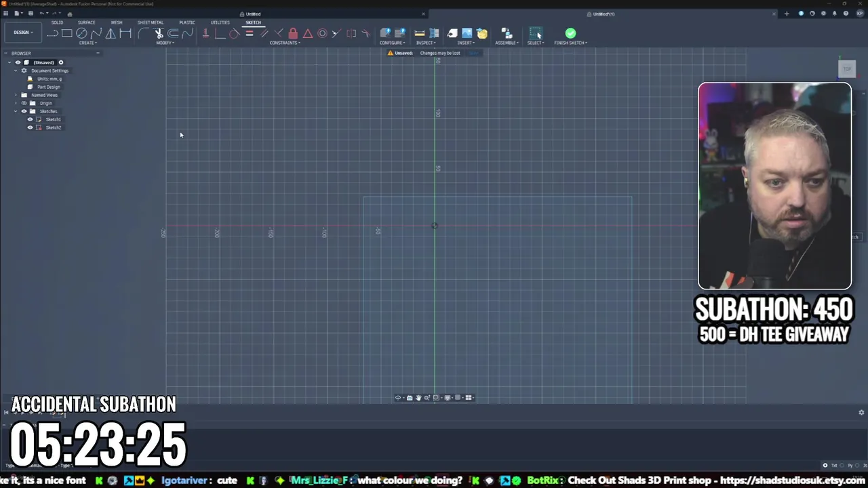Select the Rectangle sketch tool
868x488 pixels.
coord(66,33)
